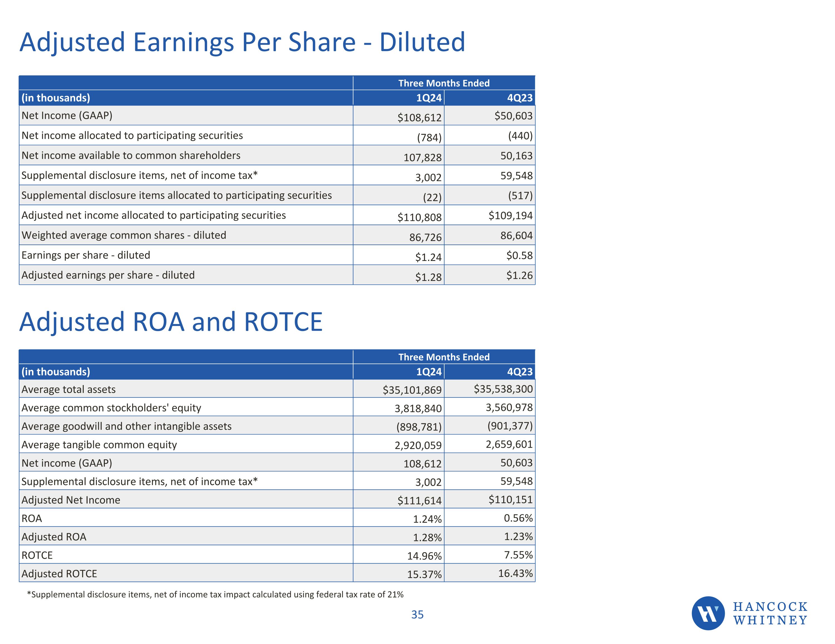Click the $35,101,869 average assets value
Image resolution: width=835 pixels, height=644 pixels.
coord(412,390)
